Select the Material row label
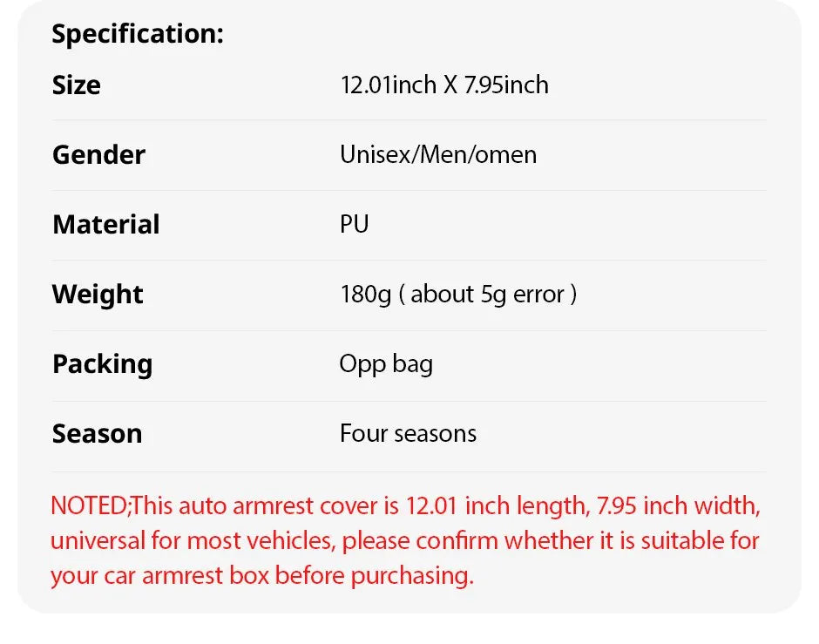 105,225
